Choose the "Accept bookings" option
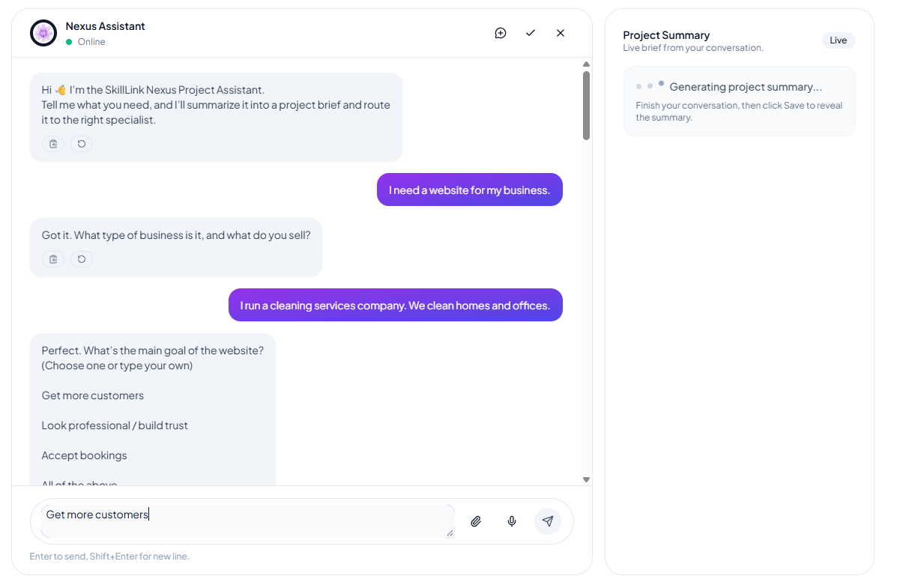Viewport: 897px width, 588px height. point(84,455)
